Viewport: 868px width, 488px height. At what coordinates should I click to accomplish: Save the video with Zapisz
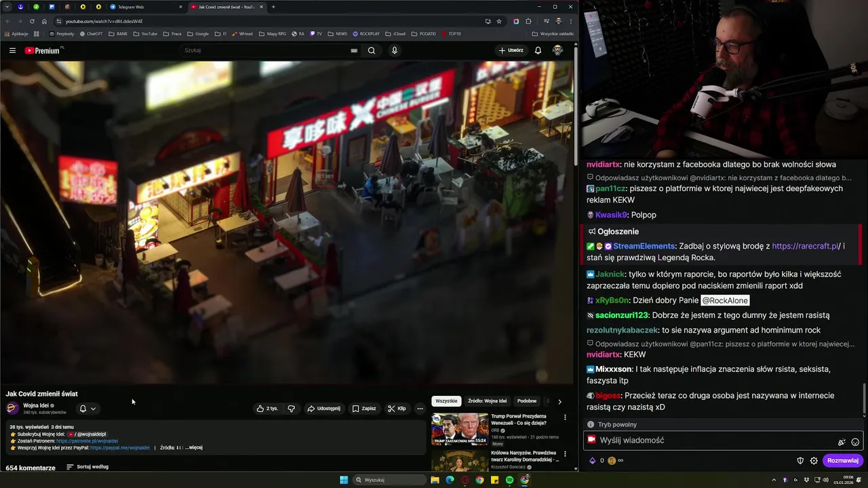(x=364, y=409)
